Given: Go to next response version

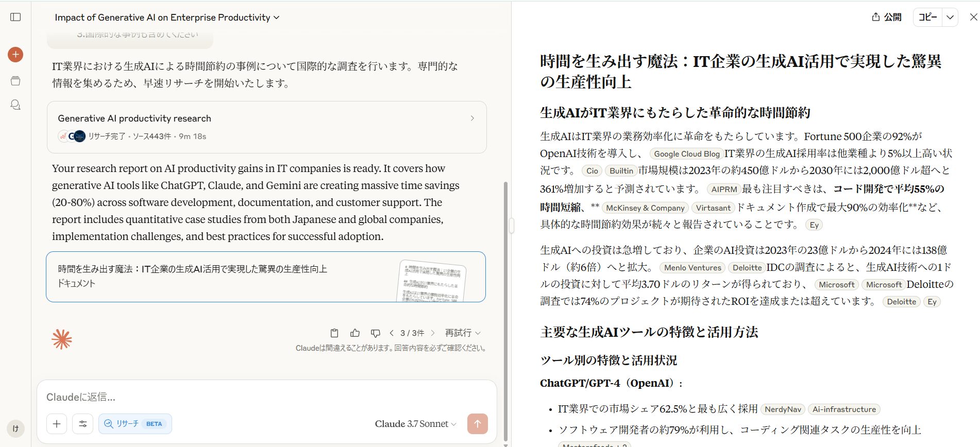Looking at the screenshot, I should (x=433, y=333).
